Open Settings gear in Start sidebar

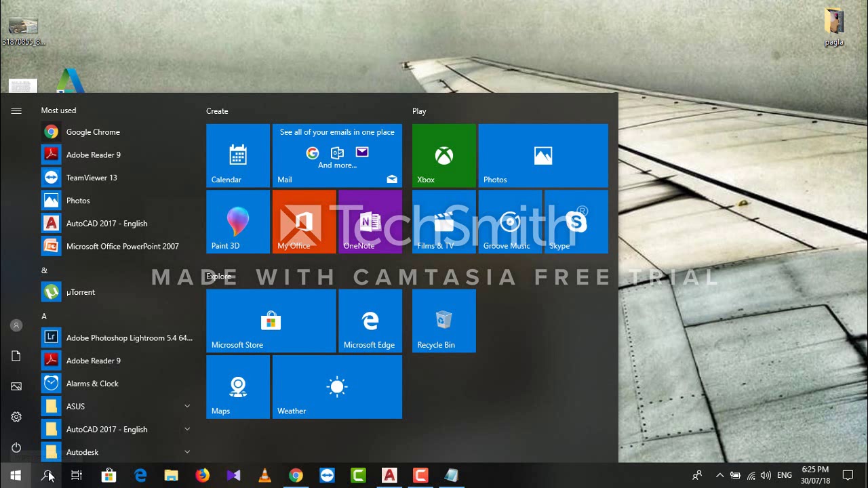(x=16, y=417)
